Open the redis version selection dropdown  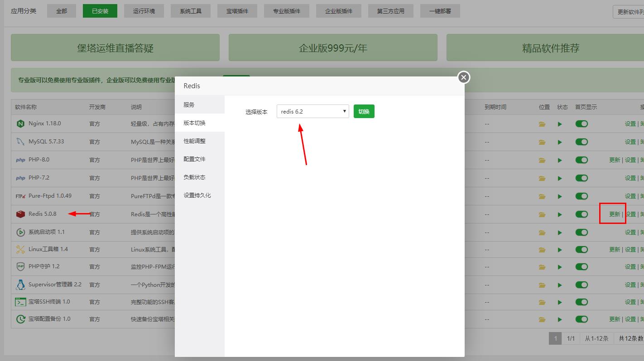coord(312,111)
